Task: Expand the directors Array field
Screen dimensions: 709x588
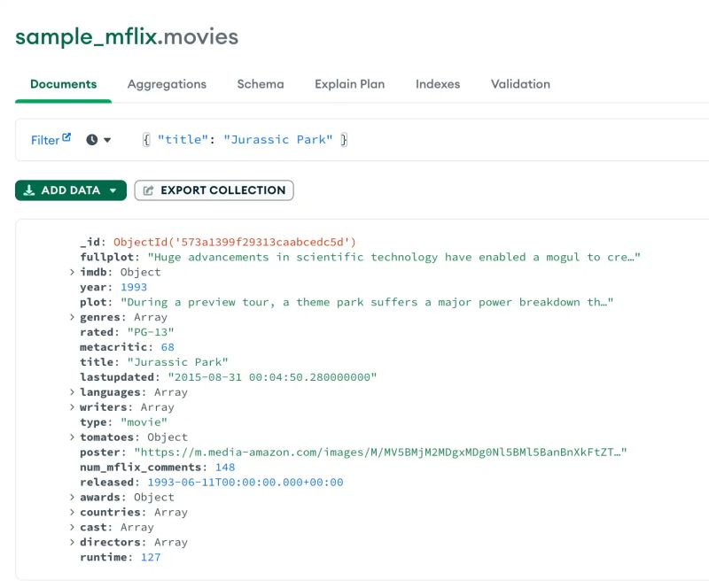Action: coord(73,542)
